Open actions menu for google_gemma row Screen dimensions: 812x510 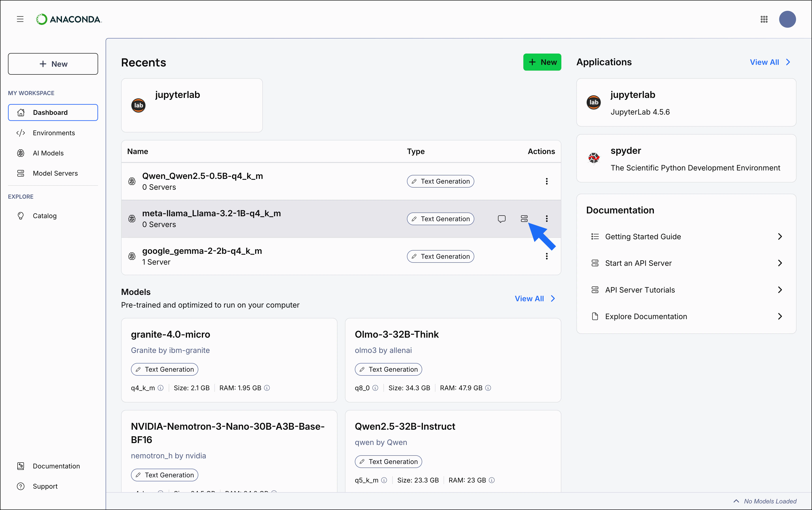(546, 256)
